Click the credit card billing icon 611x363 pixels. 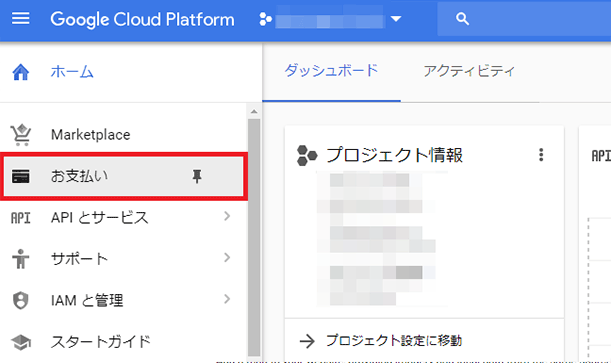(21, 176)
